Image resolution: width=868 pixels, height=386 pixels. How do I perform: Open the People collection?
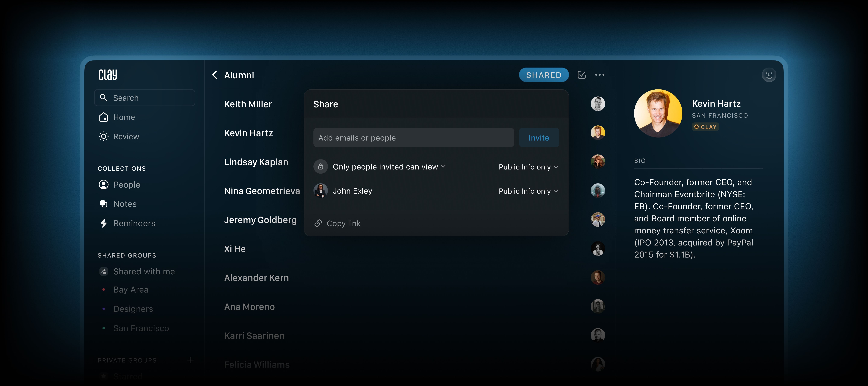coord(126,185)
